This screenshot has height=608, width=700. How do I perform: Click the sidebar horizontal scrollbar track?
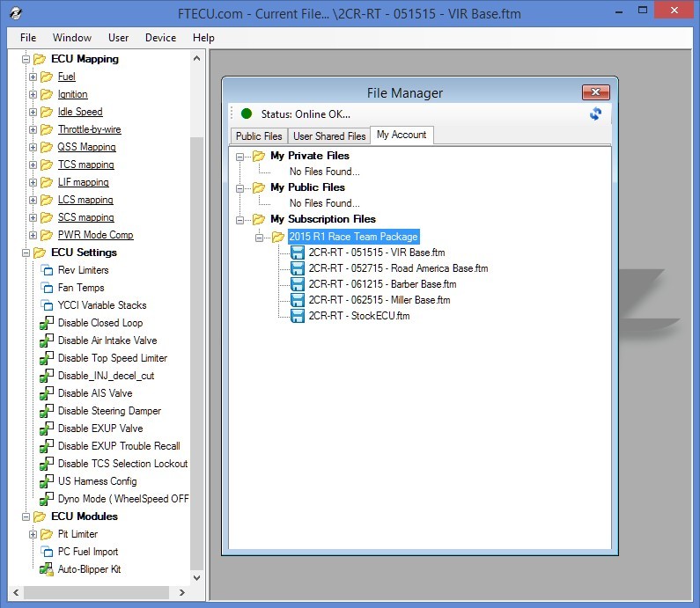pyautogui.click(x=97, y=592)
